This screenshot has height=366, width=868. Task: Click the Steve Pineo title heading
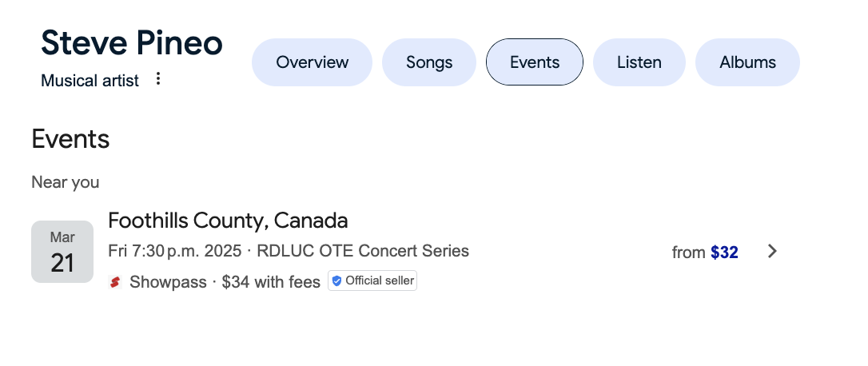(132, 43)
